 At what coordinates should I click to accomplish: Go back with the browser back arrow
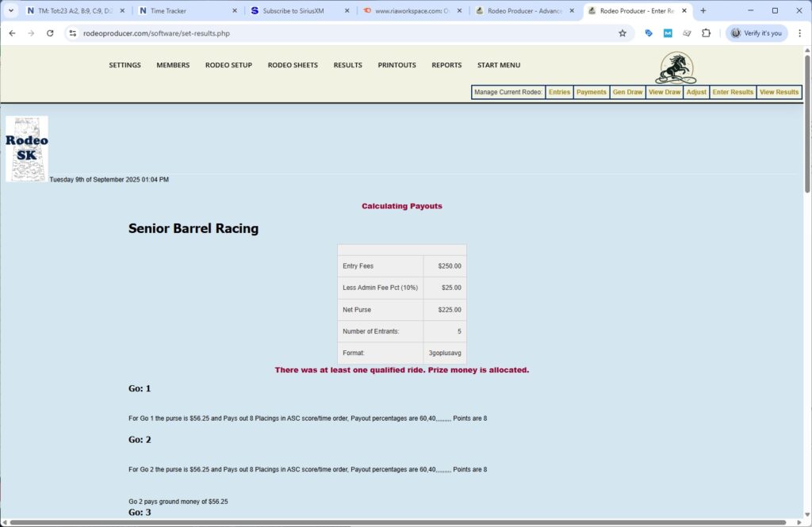[x=12, y=33]
